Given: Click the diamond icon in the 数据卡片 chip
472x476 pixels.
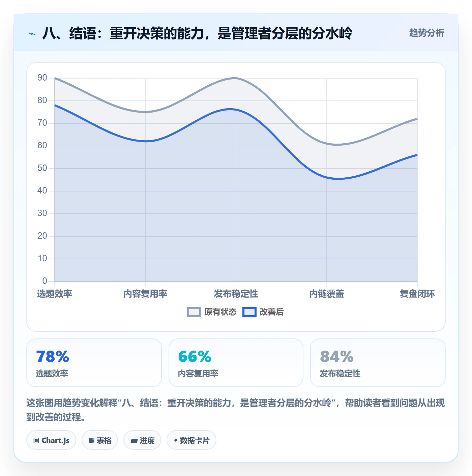Looking at the screenshot, I should point(176,440).
